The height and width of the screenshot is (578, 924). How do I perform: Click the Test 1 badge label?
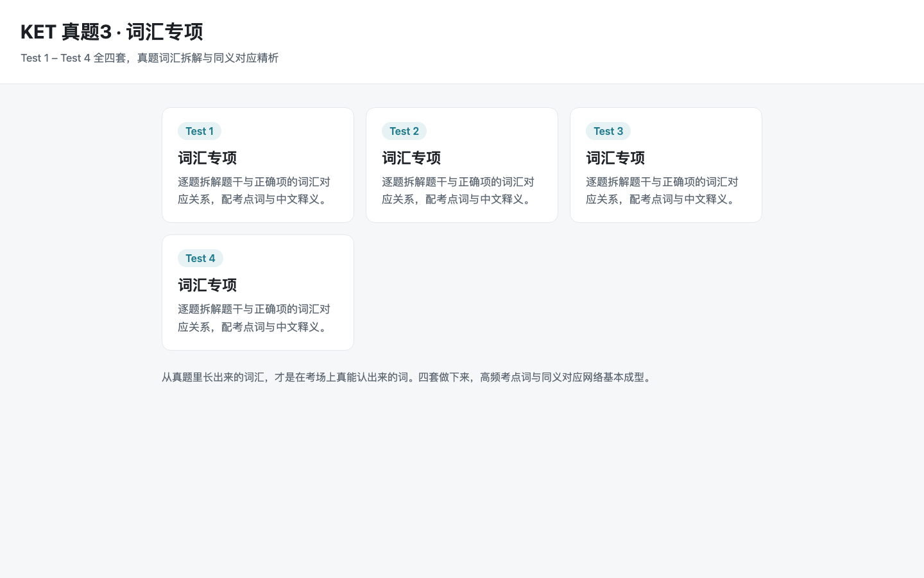point(200,131)
